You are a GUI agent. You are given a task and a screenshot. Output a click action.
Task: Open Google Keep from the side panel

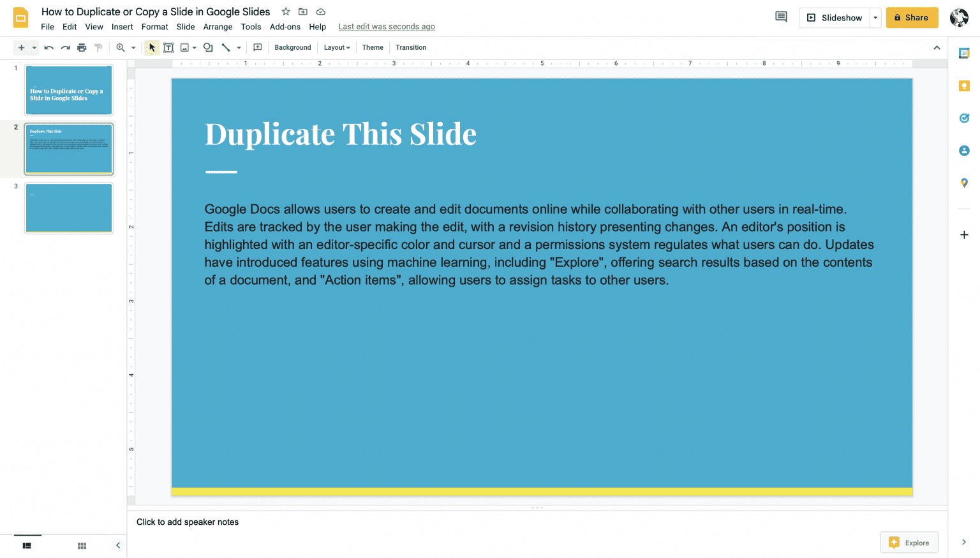(x=964, y=85)
